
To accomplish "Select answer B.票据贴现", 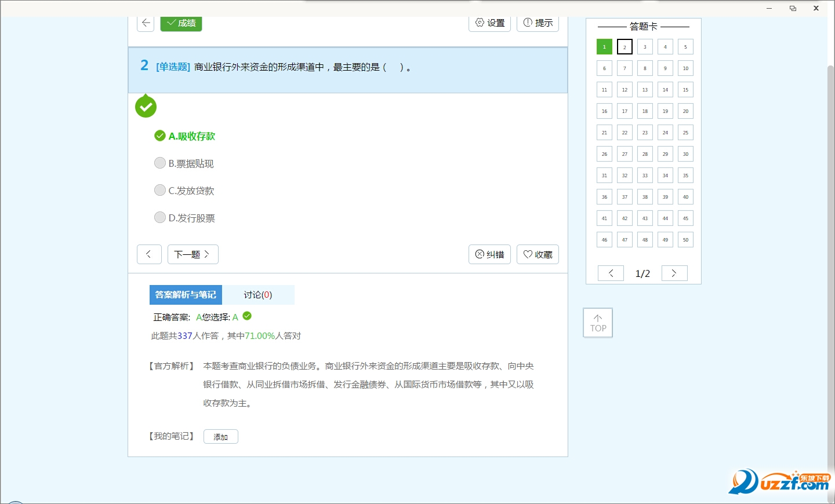I will pyautogui.click(x=184, y=163).
